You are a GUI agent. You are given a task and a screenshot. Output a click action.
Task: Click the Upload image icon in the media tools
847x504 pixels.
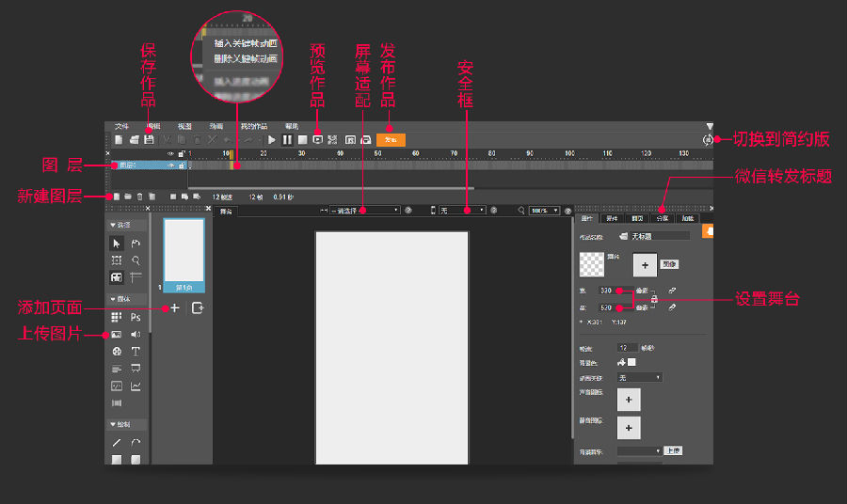pos(116,335)
